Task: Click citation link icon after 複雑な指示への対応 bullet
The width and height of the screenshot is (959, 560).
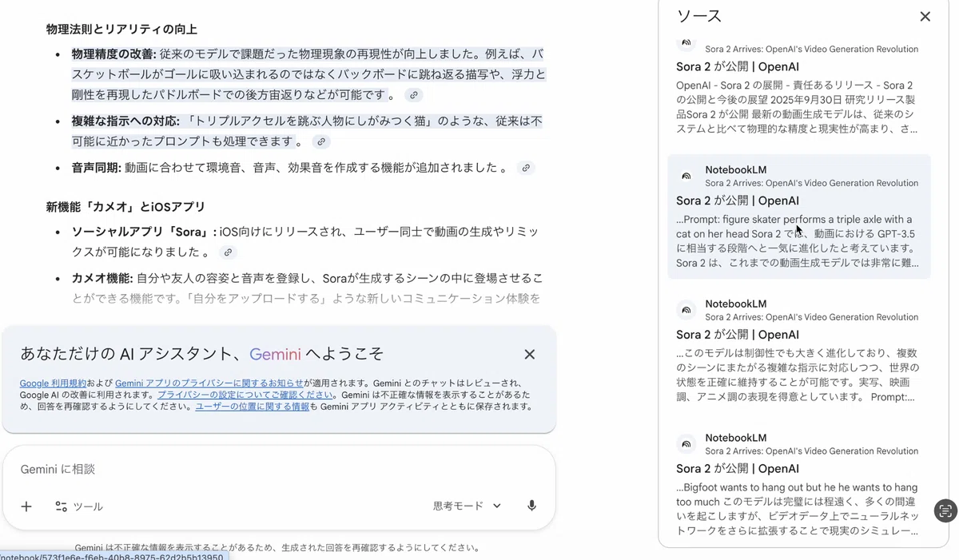Action: (320, 141)
